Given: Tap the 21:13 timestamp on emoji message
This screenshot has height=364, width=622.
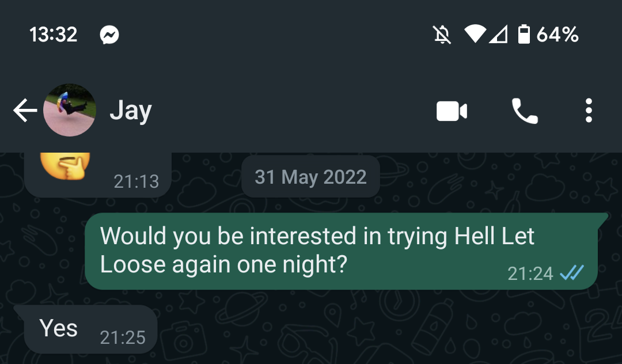Looking at the screenshot, I should (136, 181).
